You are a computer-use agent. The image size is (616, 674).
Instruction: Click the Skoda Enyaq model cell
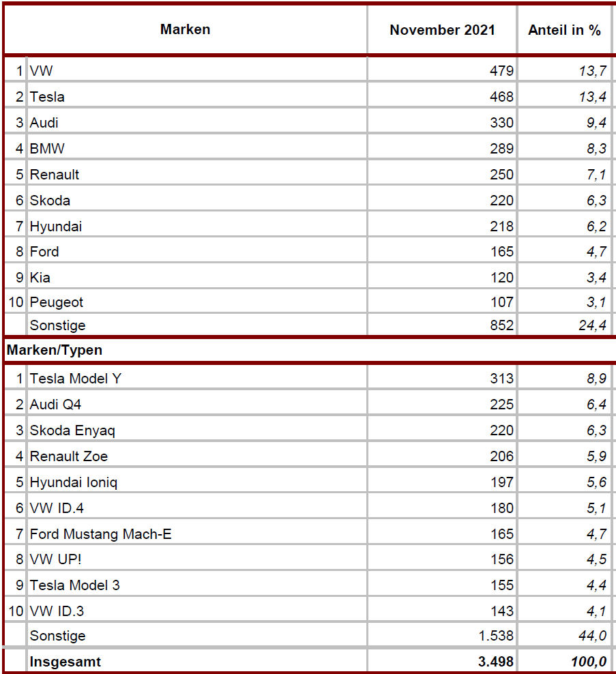pyautogui.click(x=197, y=430)
